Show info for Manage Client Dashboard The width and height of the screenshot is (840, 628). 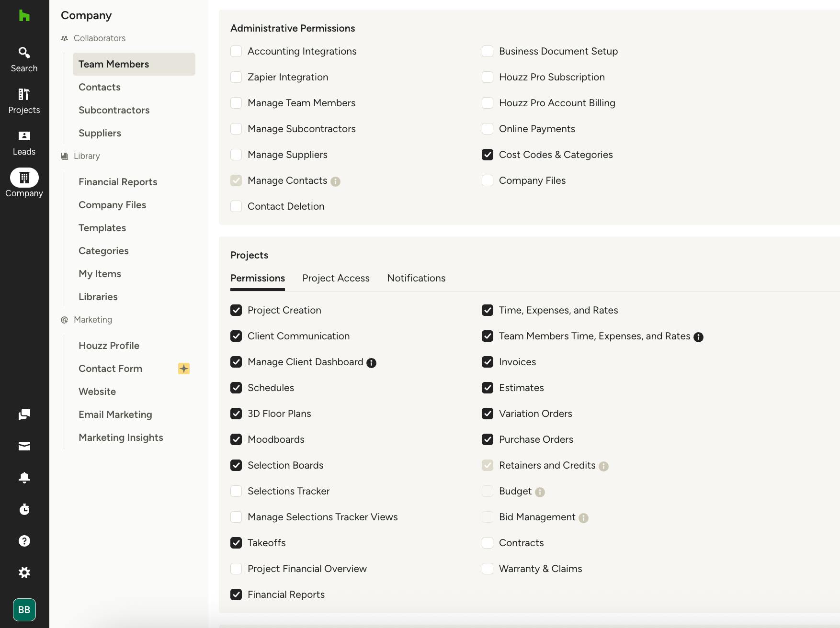pos(371,363)
